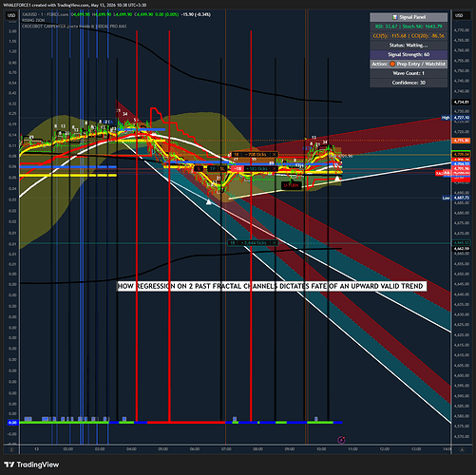Click the High 4,727.10 price label
The width and height of the screenshot is (476, 475).
[456, 118]
